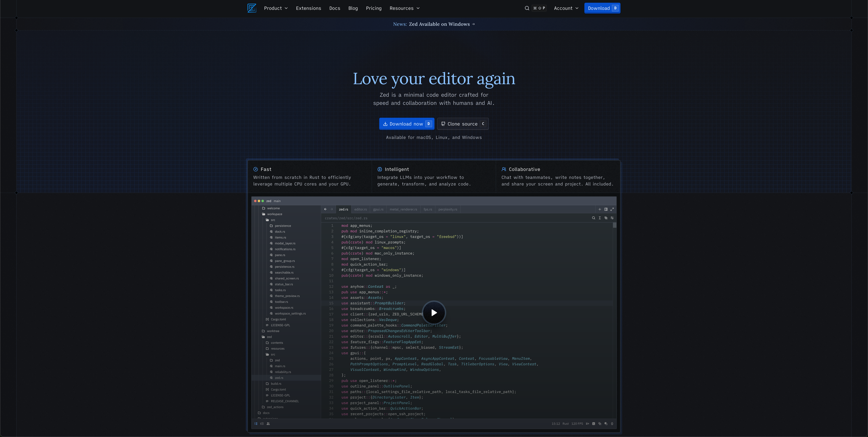Screen dimensions: 868x437
Task: Open the site search icon
Action: 527,8
